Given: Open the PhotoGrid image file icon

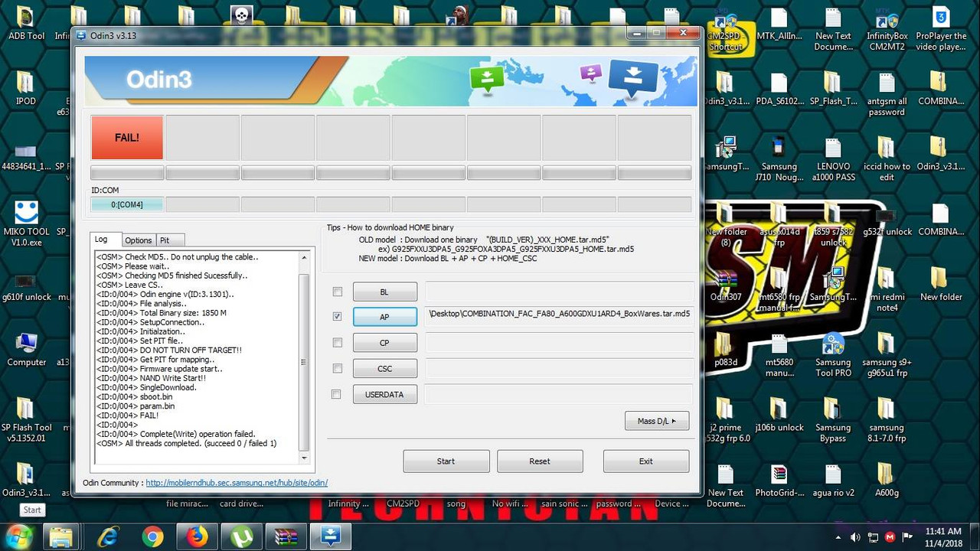Looking at the screenshot, I should pos(779,481).
